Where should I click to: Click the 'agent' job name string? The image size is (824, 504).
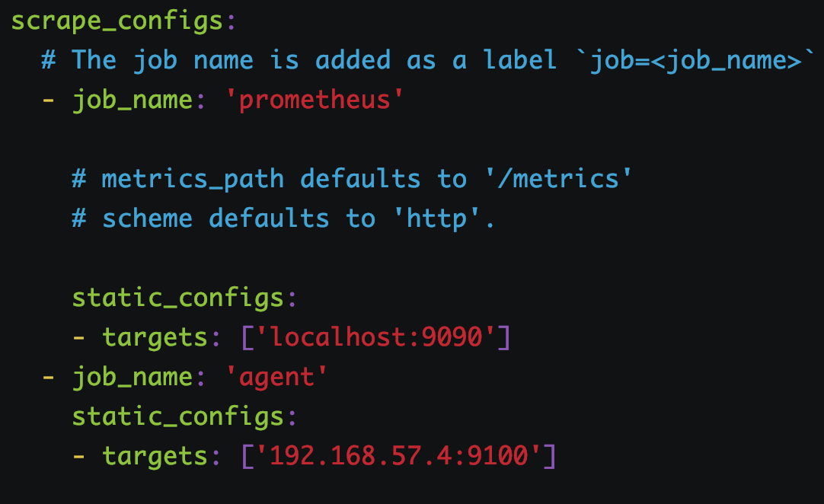click(276, 378)
